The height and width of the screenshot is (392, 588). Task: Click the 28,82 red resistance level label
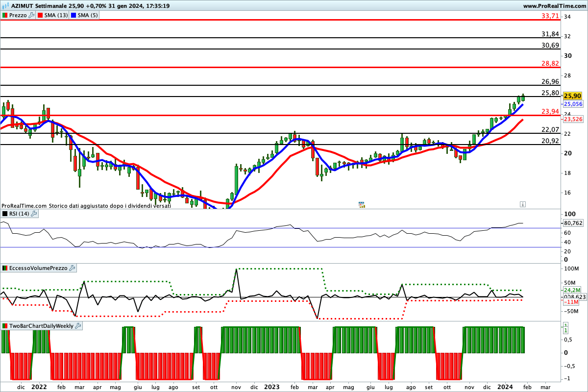(x=550, y=64)
